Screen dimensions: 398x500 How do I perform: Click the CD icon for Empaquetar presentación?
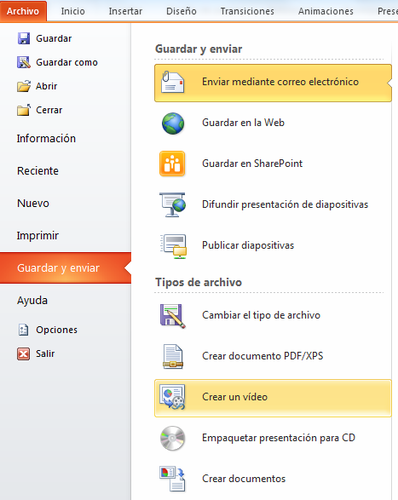pyautogui.click(x=172, y=438)
